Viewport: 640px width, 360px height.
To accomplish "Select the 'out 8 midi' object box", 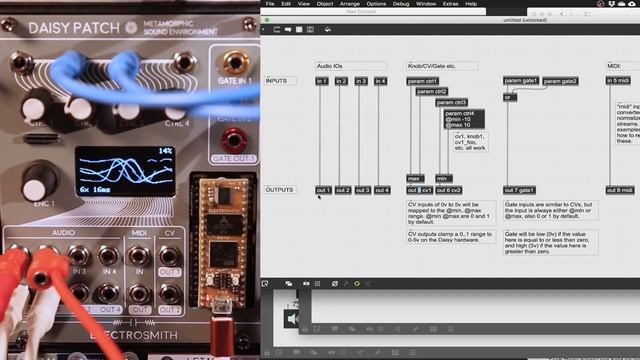I will click(620, 190).
